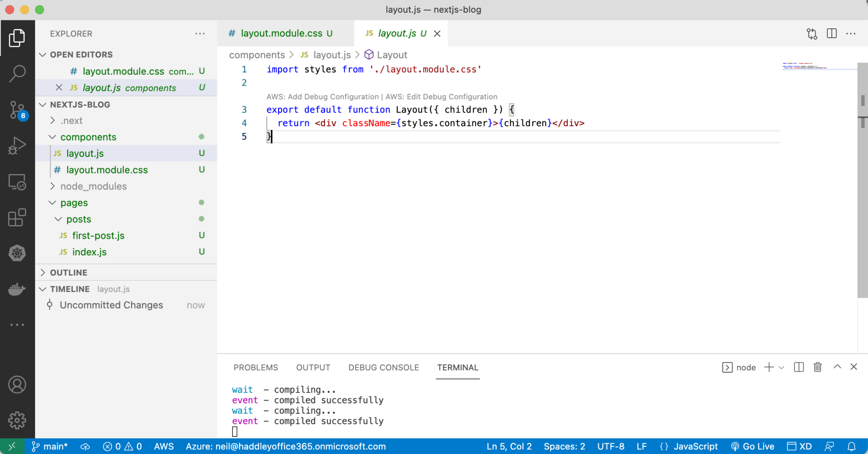Open Source Control view with 8 changes

click(17, 110)
